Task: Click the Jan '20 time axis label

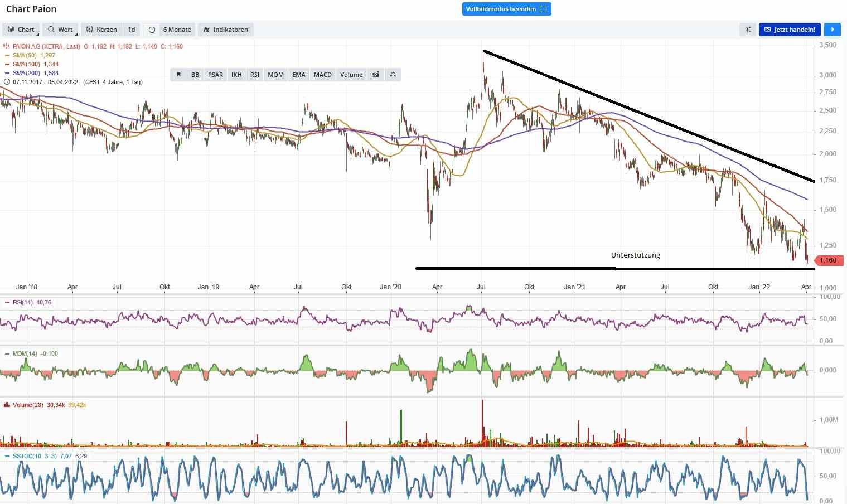Action: click(x=390, y=287)
